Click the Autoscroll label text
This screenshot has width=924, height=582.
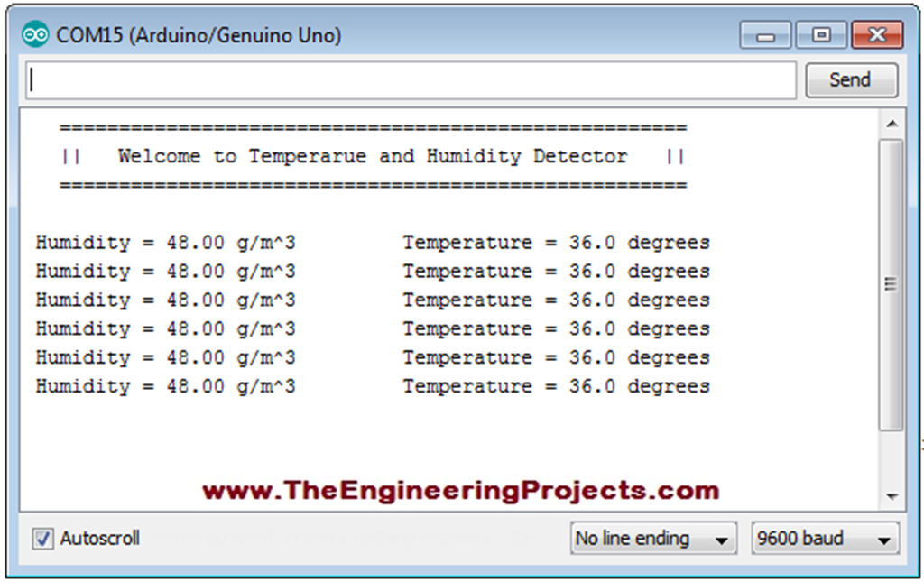pyautogui.click(x=99, y=538)
